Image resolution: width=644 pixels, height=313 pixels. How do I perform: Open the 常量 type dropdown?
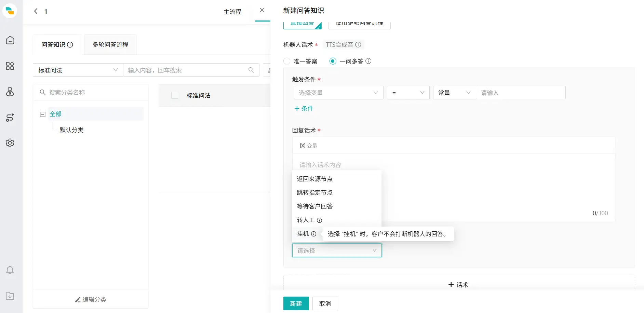click(454, 93)
